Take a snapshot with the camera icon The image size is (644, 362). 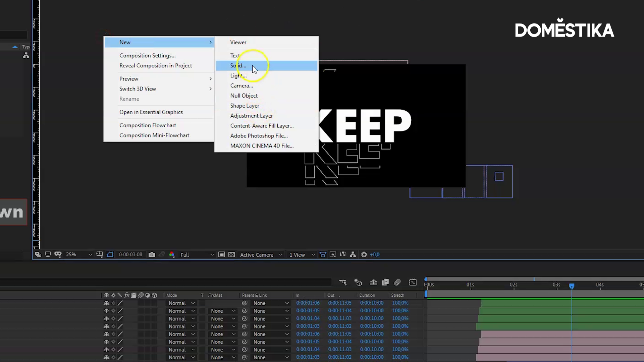click(152, 254)
